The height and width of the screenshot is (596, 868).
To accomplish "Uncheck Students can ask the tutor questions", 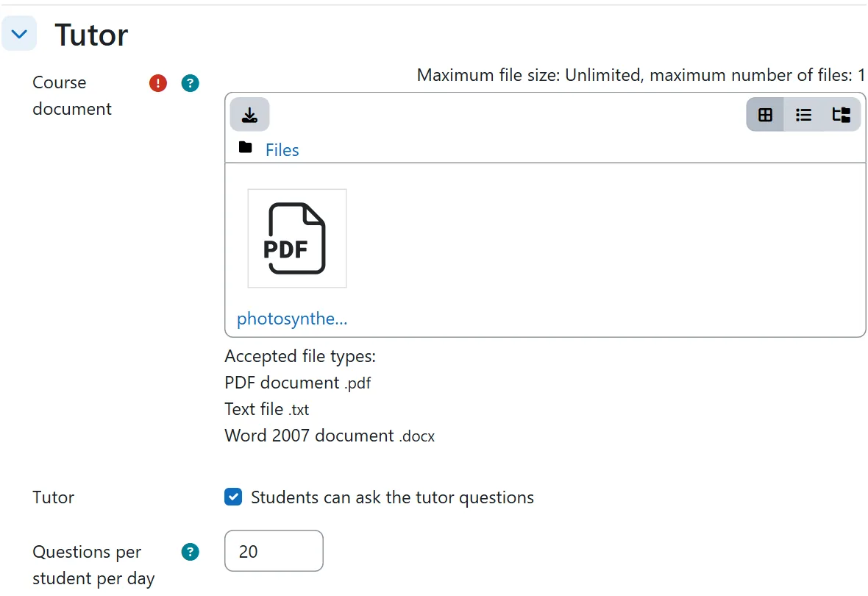I will click(x=233, y=497).
